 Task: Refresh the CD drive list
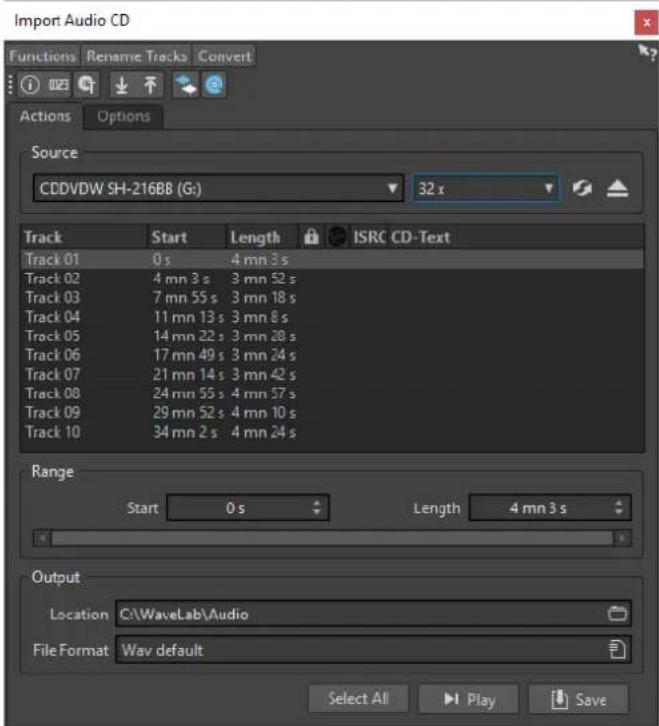[x=582, y=188]
